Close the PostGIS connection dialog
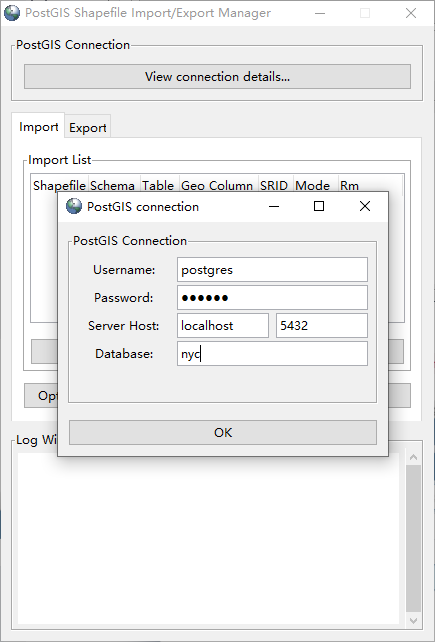Screen dimensions: 435x642 (x=365, y=206)
